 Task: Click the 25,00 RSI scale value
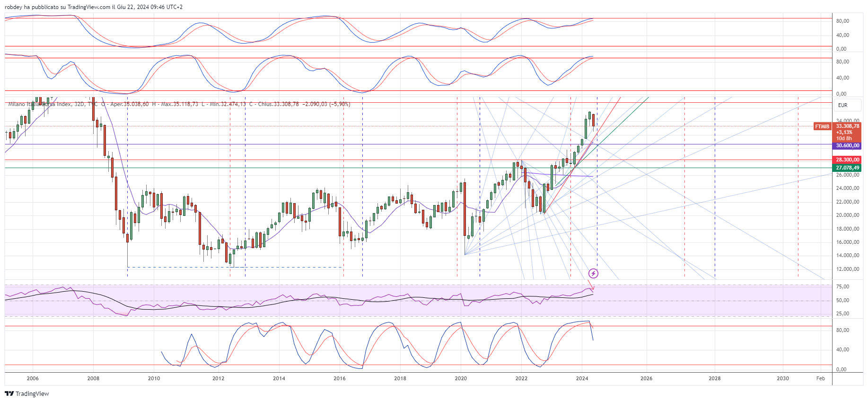[842, 313]
